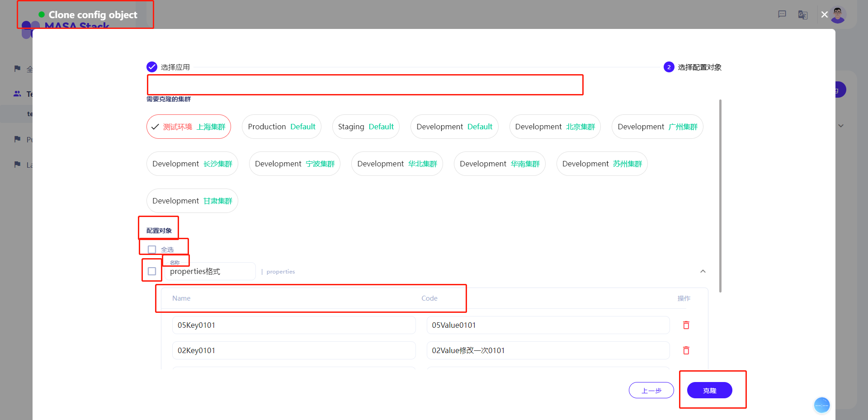This screenshot has width=868, height=420.
Task: Click the completed check icon on step 选择应用
Action: [151, 66]
